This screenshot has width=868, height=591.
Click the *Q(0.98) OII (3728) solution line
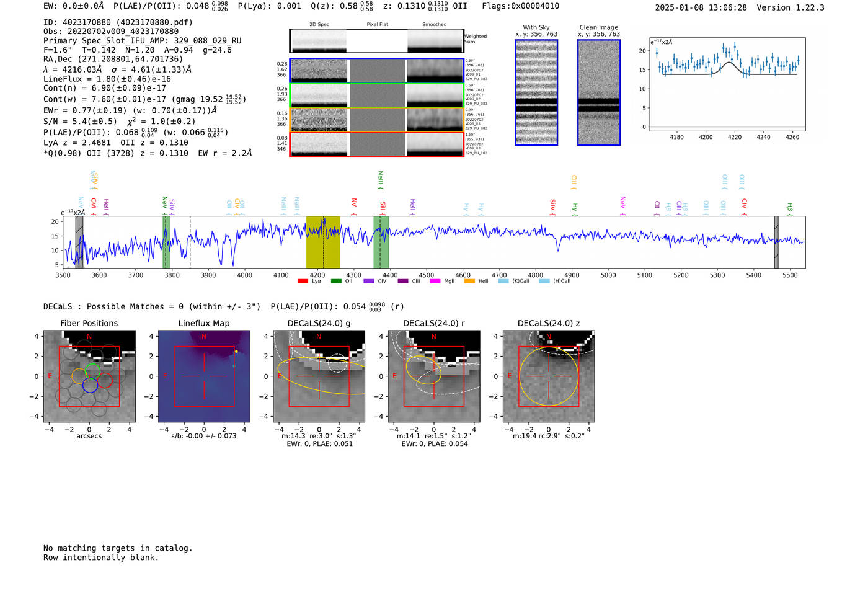pyautogui.click(x=148, y=153)
